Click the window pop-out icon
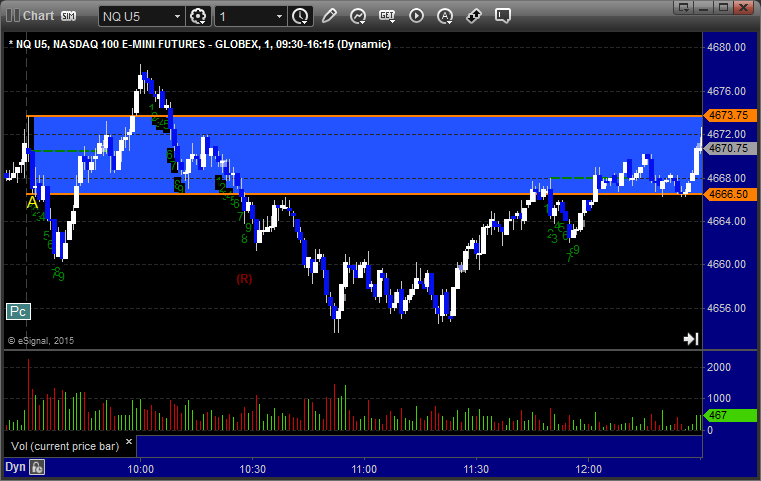 pos(683,7)
